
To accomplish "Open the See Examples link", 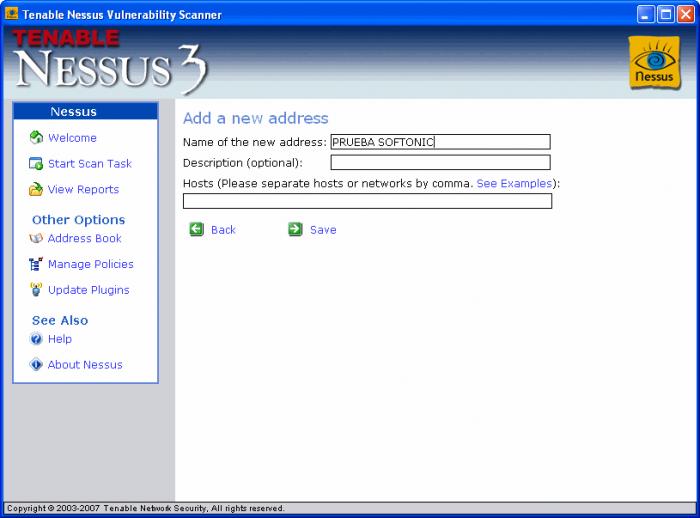I will click(514, 184).
